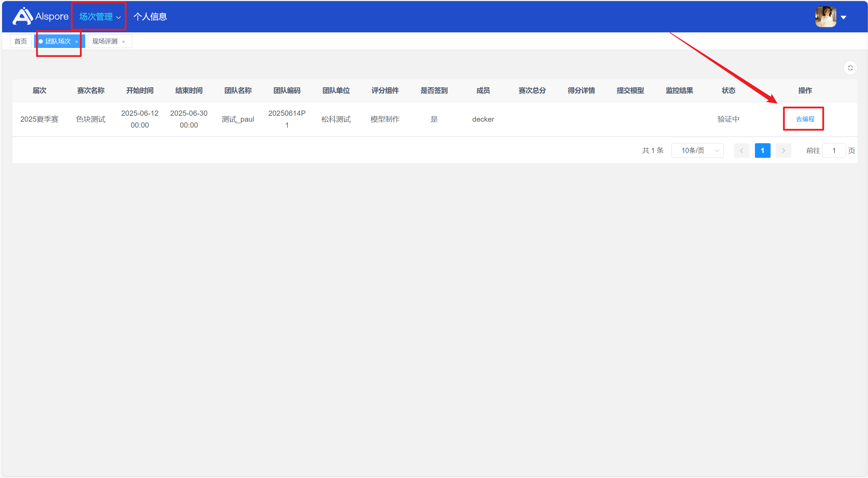Viewport: 868px width, 478px height.
Task: Click the 状态 column header
Action: tap(728, 91)
